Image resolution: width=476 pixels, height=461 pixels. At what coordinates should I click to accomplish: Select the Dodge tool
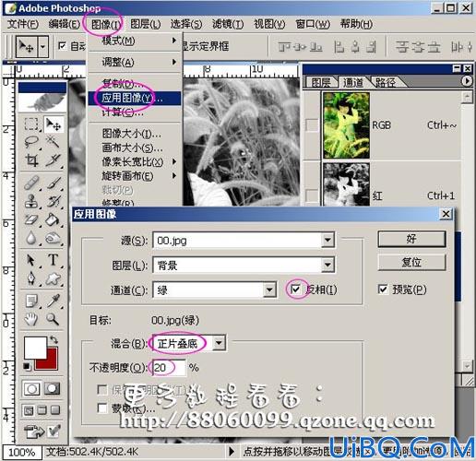point(53,238)
